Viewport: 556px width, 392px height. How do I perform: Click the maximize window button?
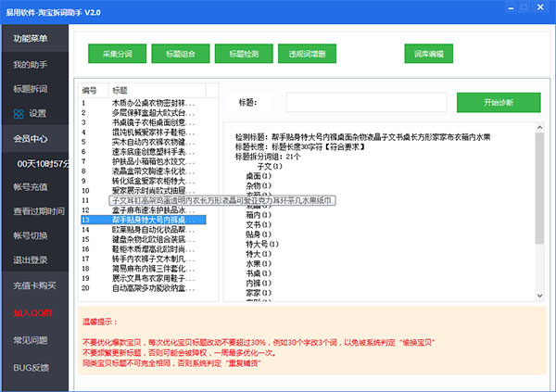coord(524,7)
